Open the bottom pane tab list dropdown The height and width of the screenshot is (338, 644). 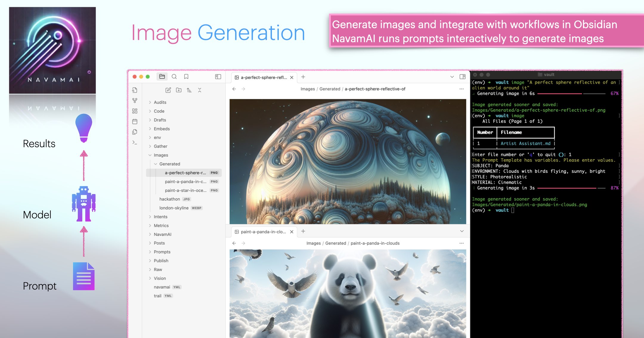[462, 231]
